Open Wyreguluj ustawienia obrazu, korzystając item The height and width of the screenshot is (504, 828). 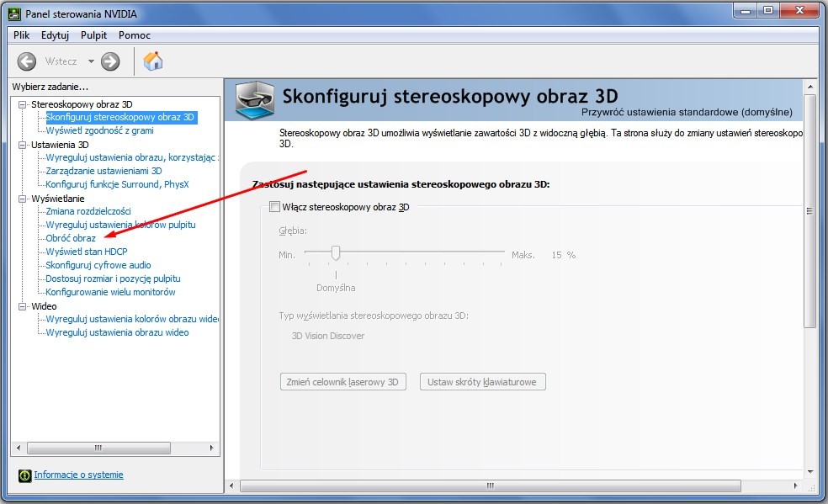(x=132, y=158)
